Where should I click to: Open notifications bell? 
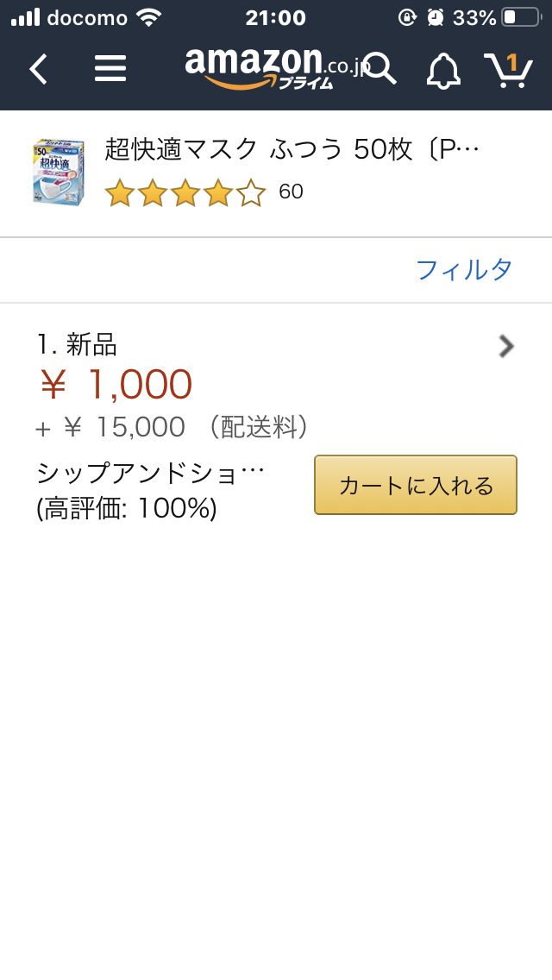(443, 70)
